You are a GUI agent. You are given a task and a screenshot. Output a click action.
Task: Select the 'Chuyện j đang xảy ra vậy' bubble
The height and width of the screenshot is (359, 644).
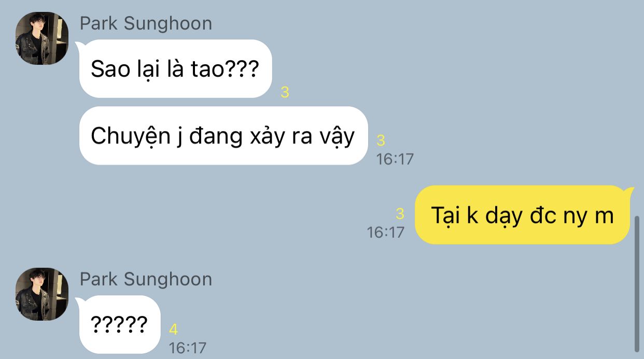223,136
